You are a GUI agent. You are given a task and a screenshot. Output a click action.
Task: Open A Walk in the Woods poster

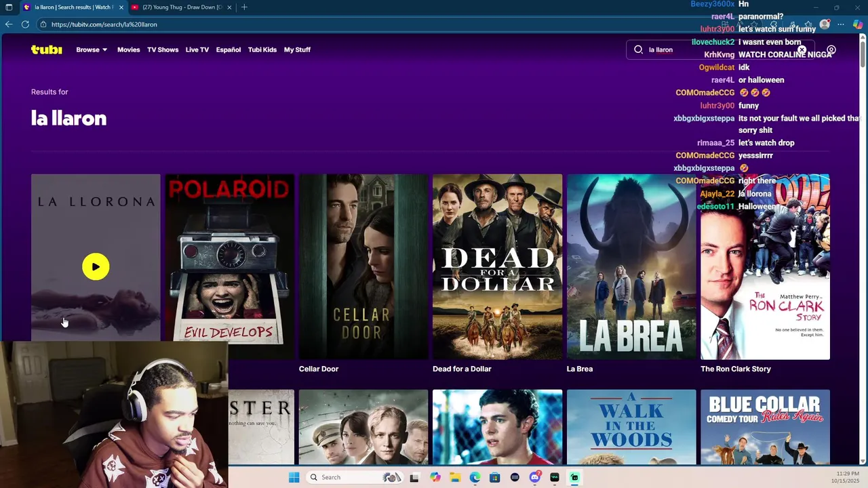coord(631,427)
